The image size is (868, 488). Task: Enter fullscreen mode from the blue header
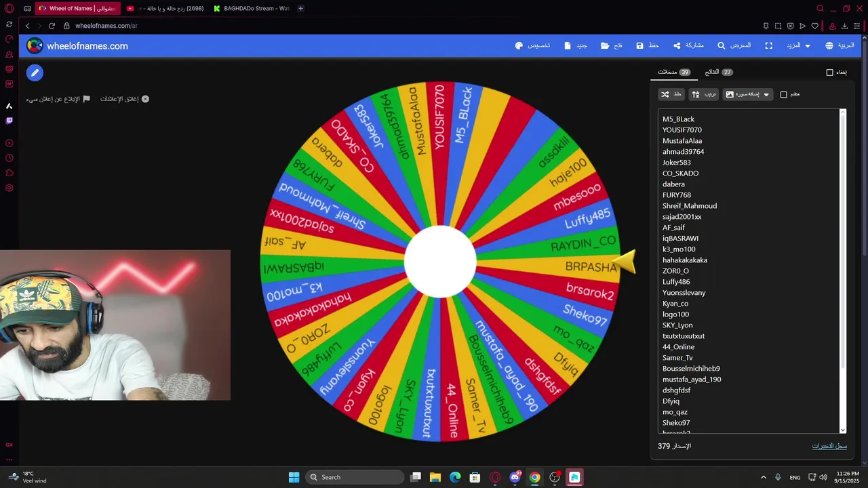coord(769,45)
